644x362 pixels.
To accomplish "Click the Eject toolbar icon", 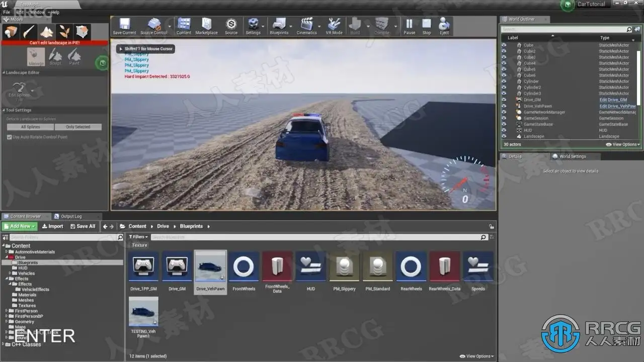I will coord(444,26).
